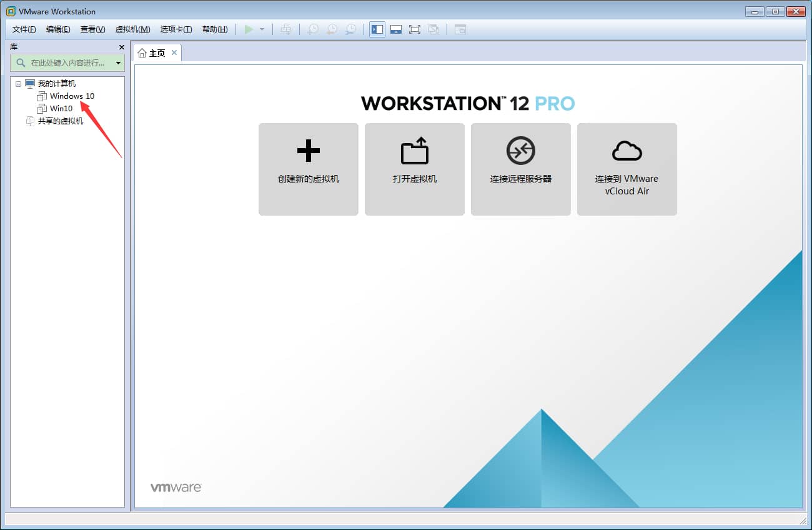Click the revert to snapshot icon
The image size is (812, 530).
coord(332,29)
